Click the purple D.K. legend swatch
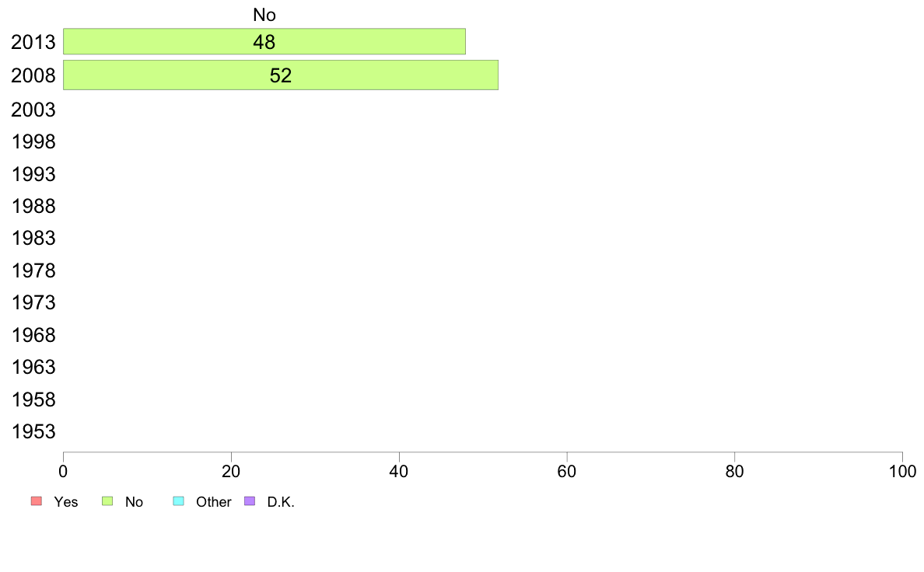Image resolution: width=924 pixels, height=572 pixels. [250, 500]
